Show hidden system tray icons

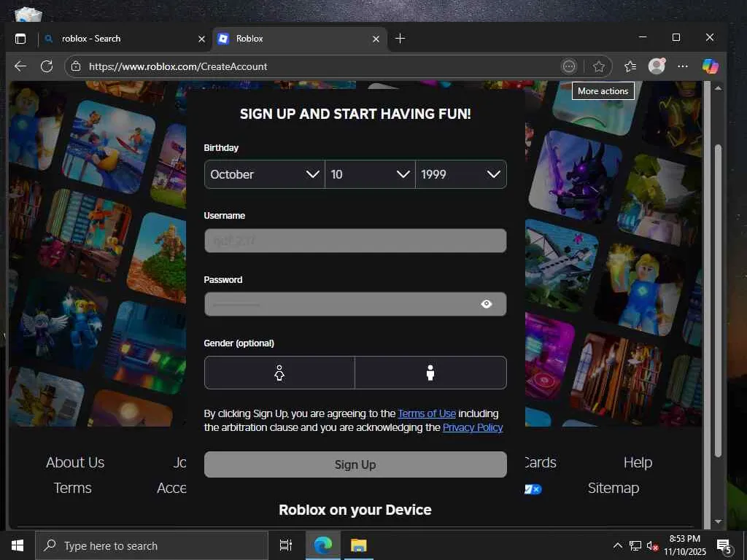[617, 545]
